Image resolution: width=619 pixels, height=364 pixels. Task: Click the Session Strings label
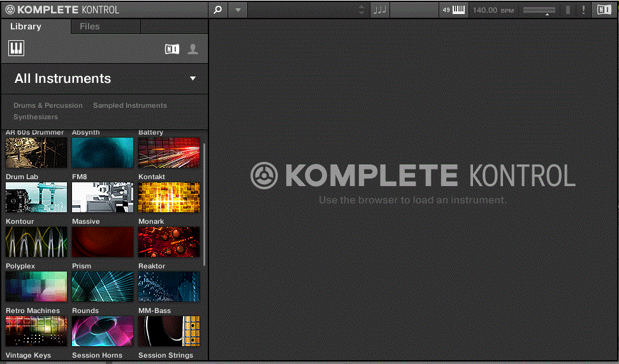166,355
